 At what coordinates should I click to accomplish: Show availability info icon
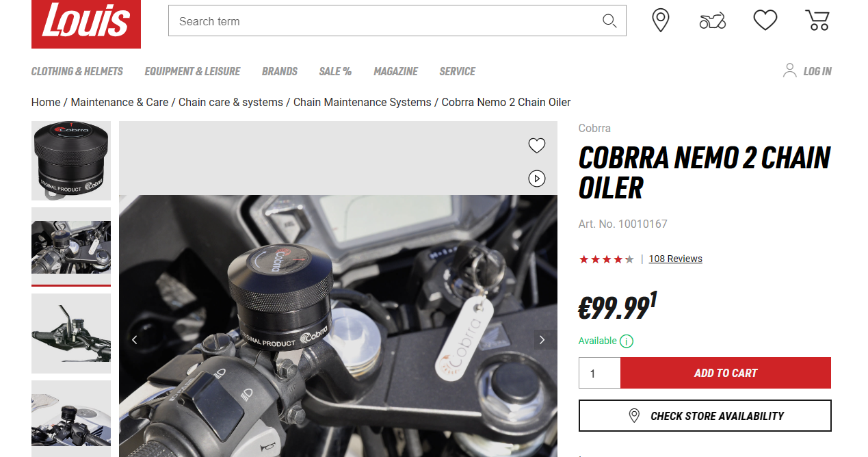[627, 341]
